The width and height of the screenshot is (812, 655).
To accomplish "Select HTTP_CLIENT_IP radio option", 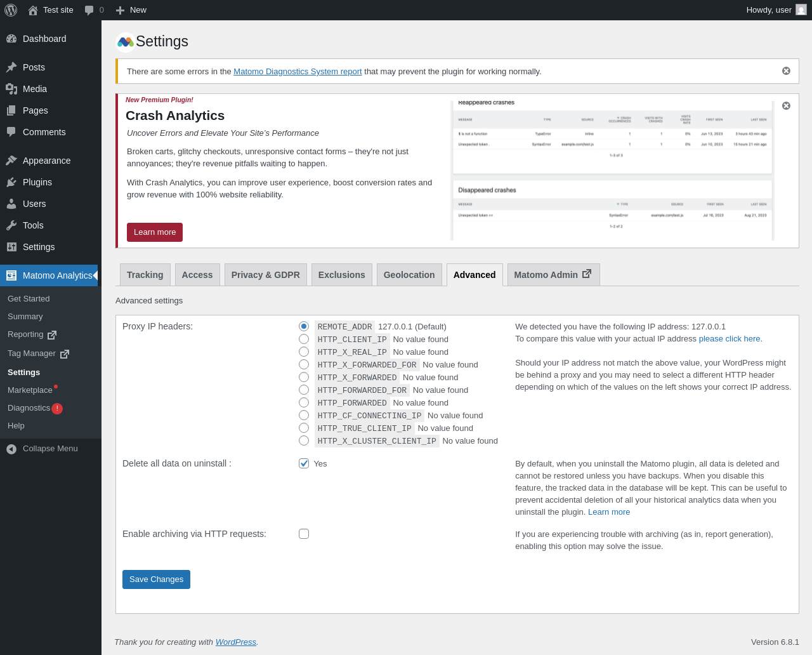I will (304, 339).
